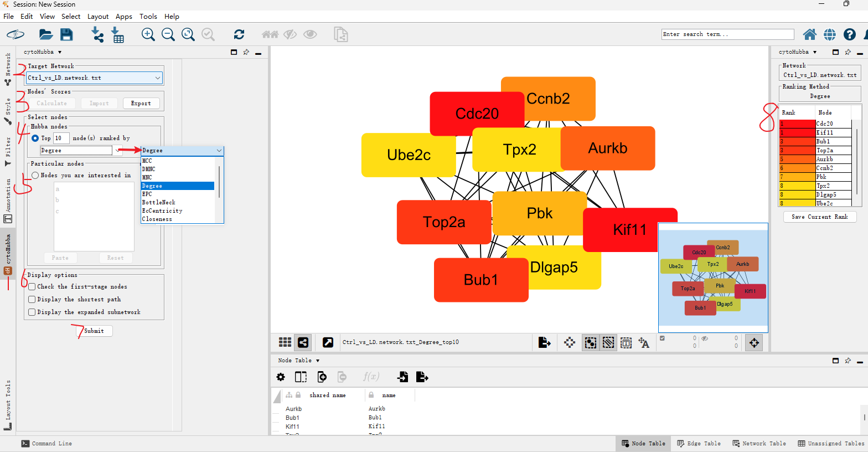The width and height of the screenshot is (868, 452).
Task: Open the Layout menu
Action: coord(97,17)
